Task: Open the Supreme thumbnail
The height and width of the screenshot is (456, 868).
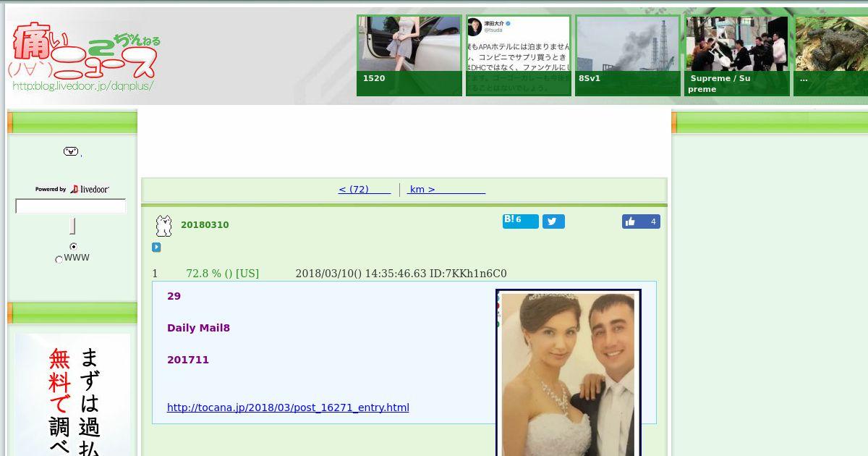Action: [737, 56]
